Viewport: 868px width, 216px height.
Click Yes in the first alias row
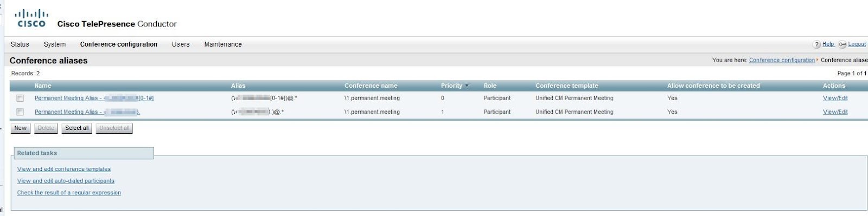[x=673, y=99]
